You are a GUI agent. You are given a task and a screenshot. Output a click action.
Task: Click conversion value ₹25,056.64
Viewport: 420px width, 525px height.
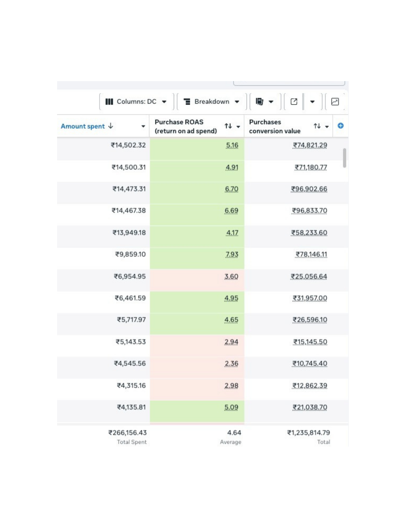309,276
